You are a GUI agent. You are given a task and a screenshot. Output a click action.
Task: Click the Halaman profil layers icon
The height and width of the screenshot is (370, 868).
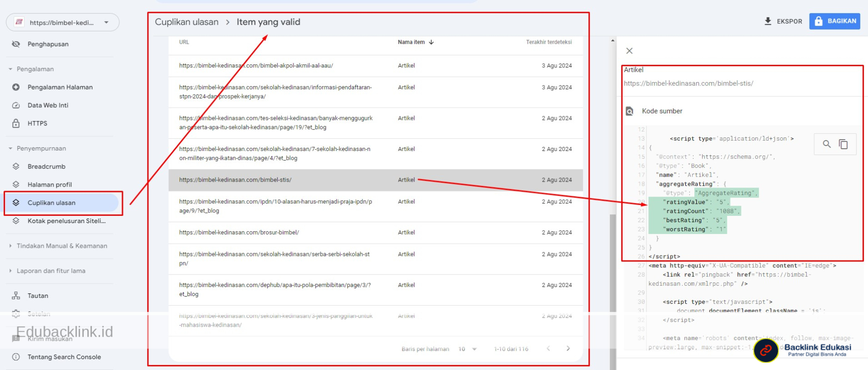pos(16,184)
